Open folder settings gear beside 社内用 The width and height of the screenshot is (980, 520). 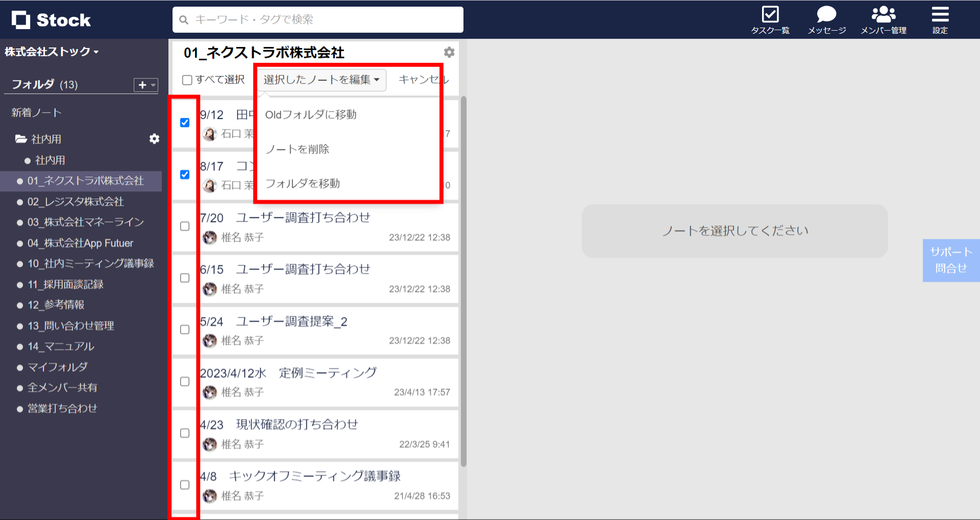tap(154, 138)
